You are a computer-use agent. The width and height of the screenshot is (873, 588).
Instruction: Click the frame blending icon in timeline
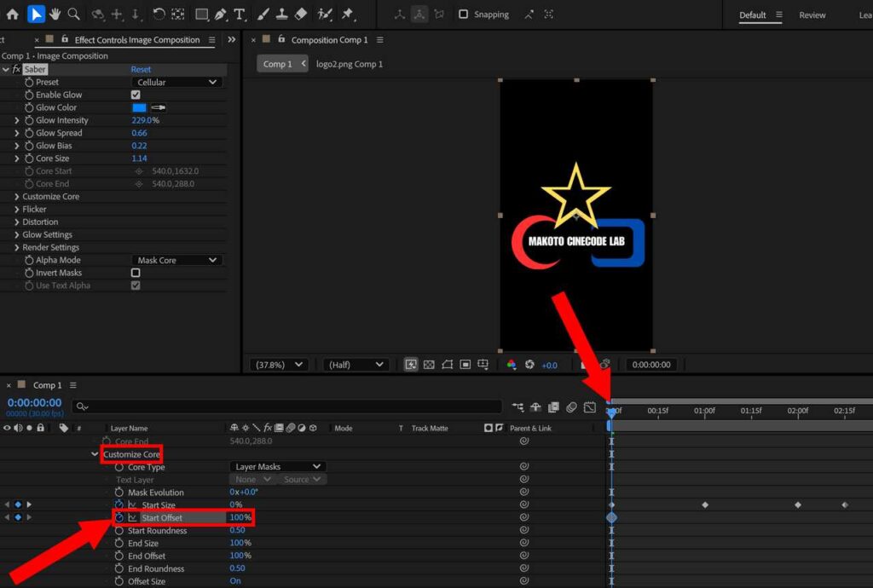pyautogui.click(x=553, y=407)
